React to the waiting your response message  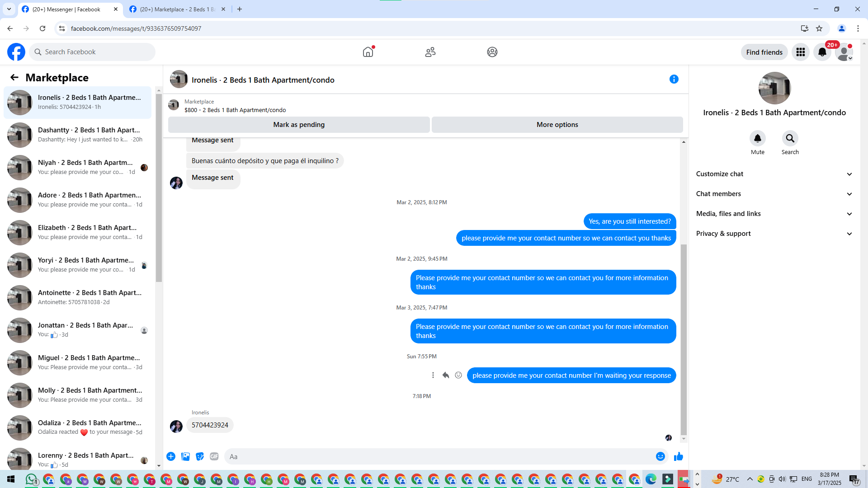coord(458,375)
